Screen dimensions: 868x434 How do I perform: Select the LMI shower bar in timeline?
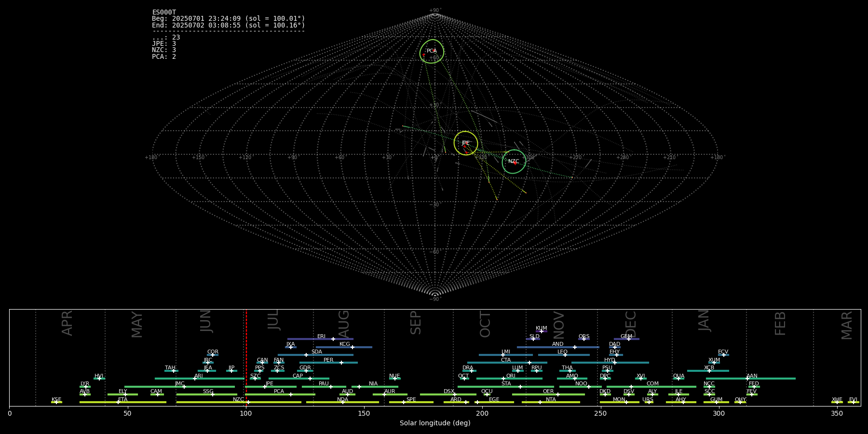(506, 355)
